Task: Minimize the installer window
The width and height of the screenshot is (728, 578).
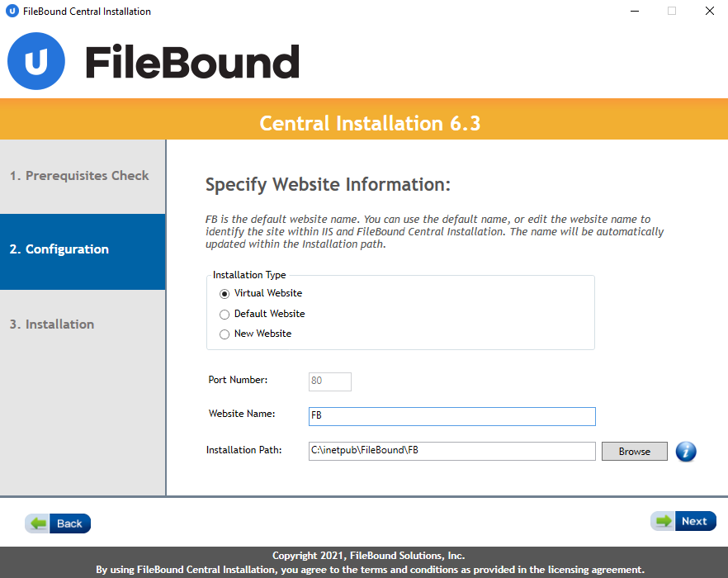Action: (x=635, y=12)
